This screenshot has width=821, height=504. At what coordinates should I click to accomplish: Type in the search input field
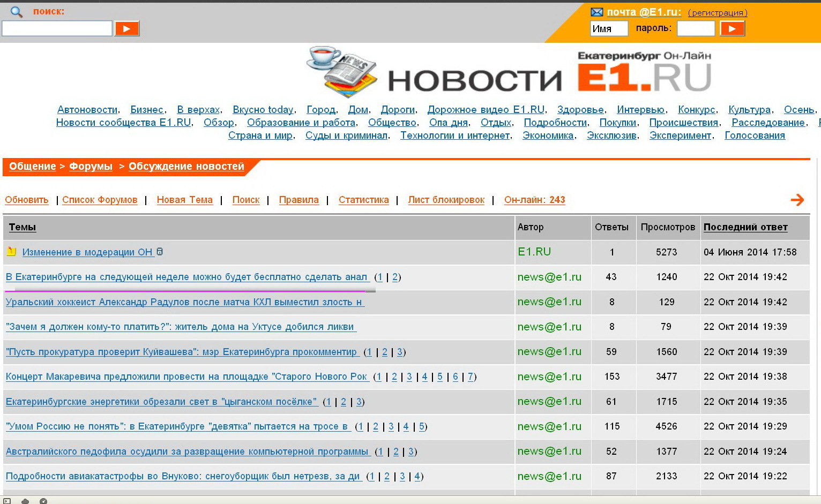57,28
